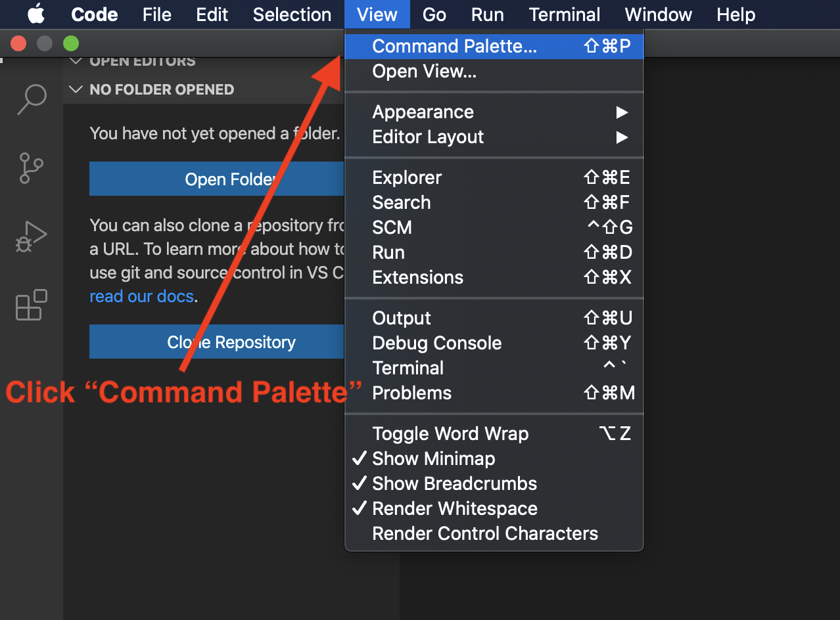Choose Open View from the View menu
Image resolution: width=840 pixels, height=620 pixels.
coord(425,71)
